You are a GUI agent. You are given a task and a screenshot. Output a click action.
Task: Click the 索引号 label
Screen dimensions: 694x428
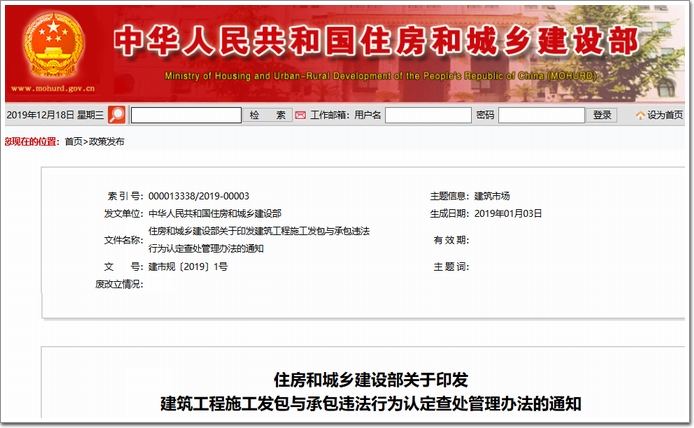(x=125, y=196)
